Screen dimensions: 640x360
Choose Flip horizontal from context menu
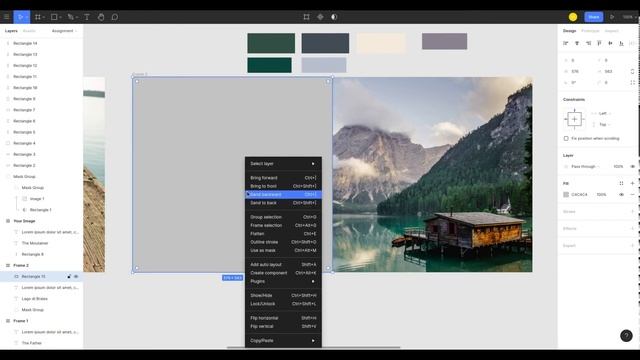click(x=283, y=318)
